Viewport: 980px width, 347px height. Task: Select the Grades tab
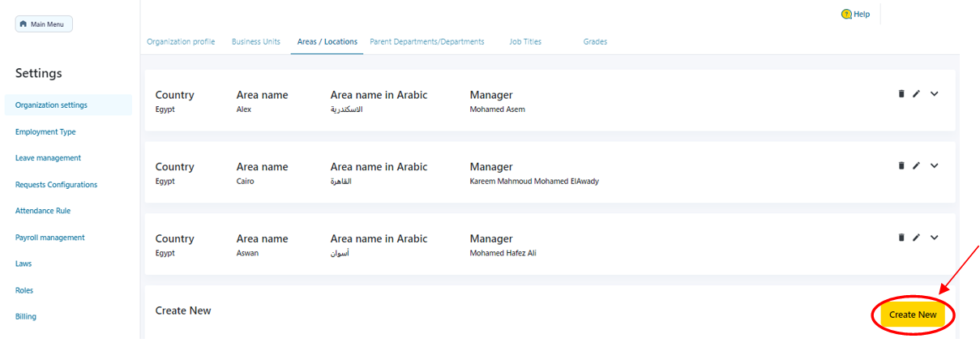click(x=595, y=41)
